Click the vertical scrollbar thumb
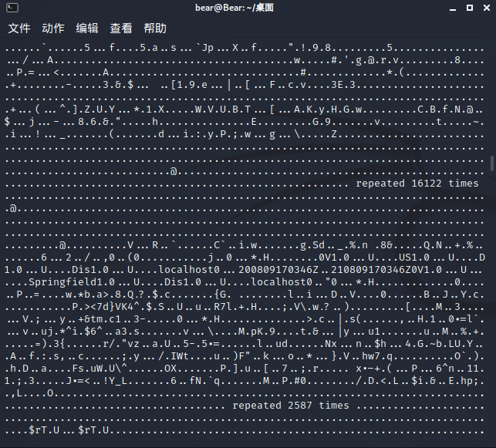The image size is (496, 448). [492, 163]
